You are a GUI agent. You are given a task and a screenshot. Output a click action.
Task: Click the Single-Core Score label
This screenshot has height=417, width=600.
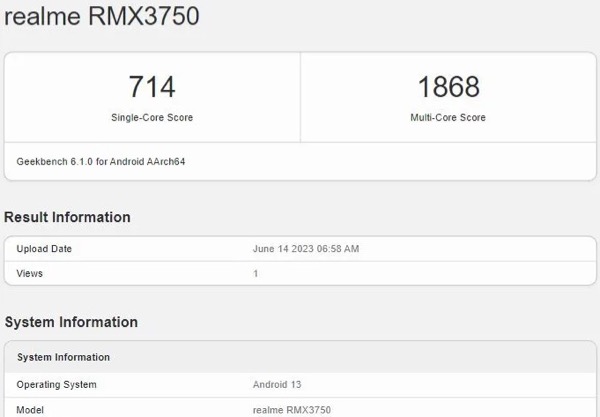152,117
